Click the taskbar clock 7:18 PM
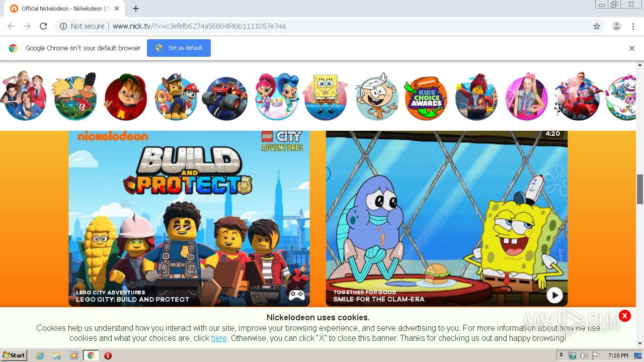The image size is (644, 362). [618, 355]
